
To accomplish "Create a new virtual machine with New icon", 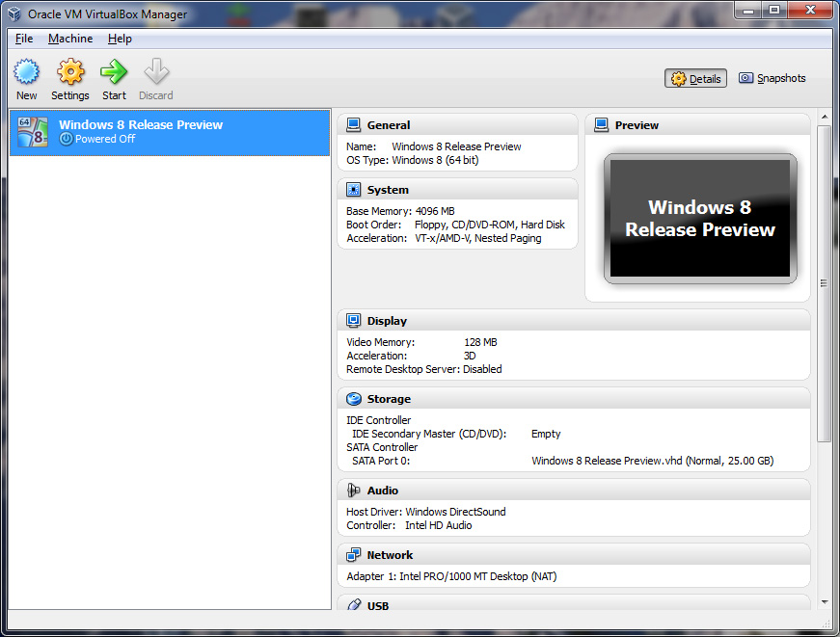I will tap(26, 71).
